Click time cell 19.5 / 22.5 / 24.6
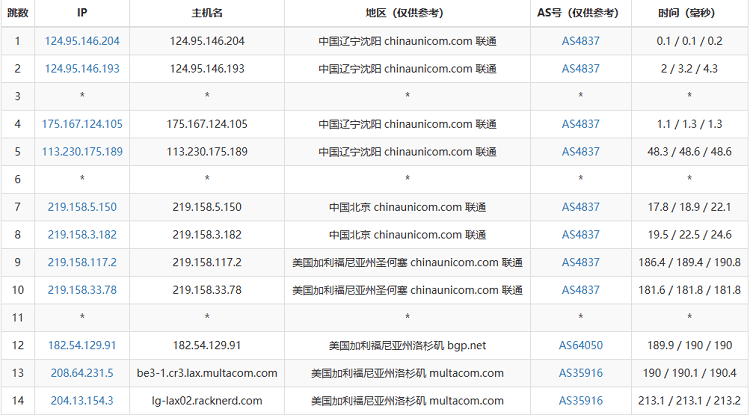750x415 pixels. coord(690,235)
